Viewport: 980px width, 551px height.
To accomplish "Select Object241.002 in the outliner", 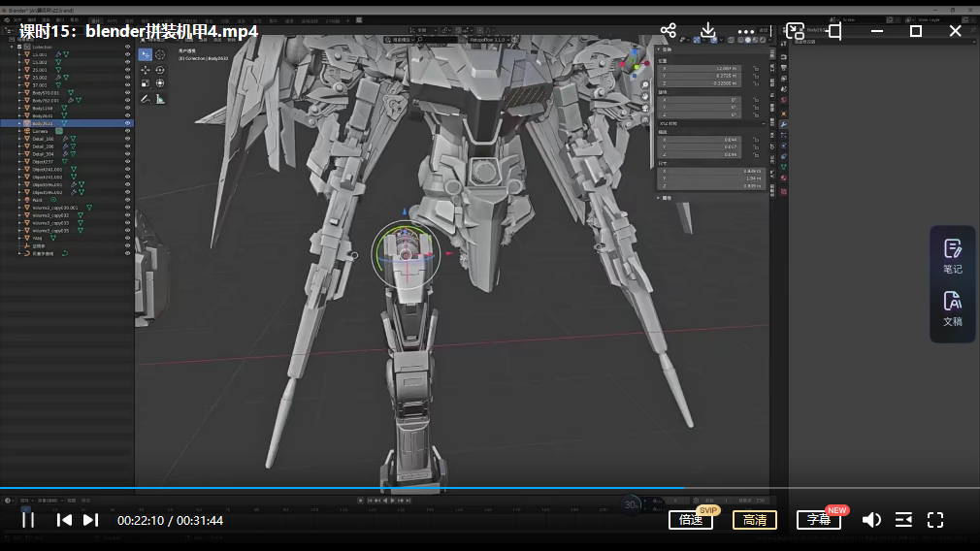I will 48,177.
